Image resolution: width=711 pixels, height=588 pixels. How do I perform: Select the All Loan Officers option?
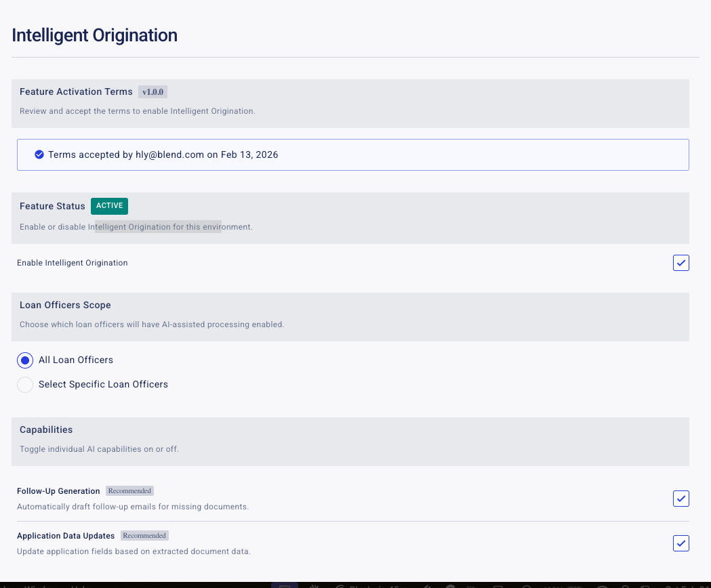coord(25,360)
